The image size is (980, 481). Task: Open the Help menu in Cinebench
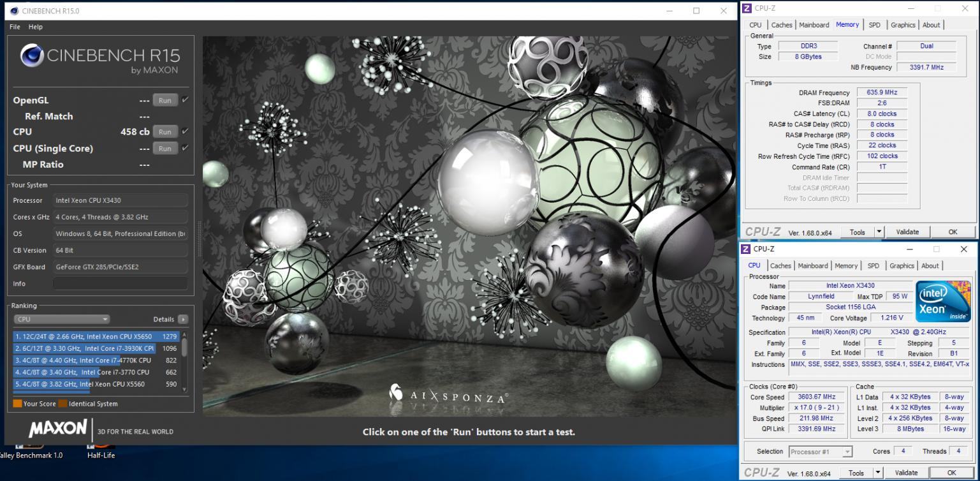tap(36, 27)
